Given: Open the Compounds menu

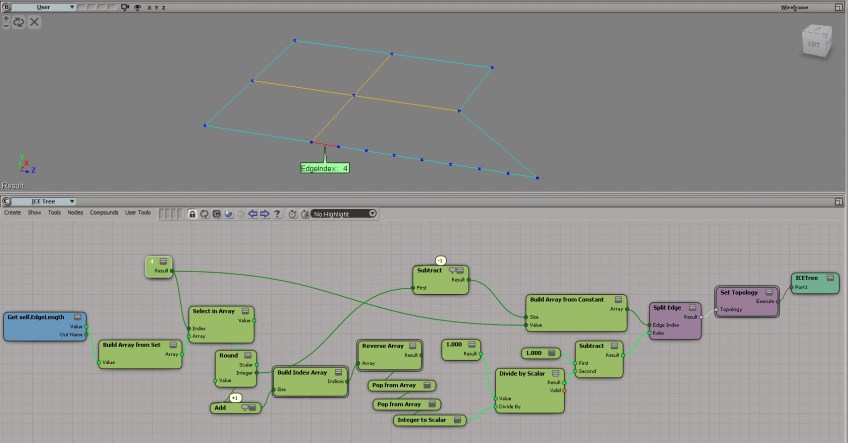Looking at the screenshot, I should [104, 212].
